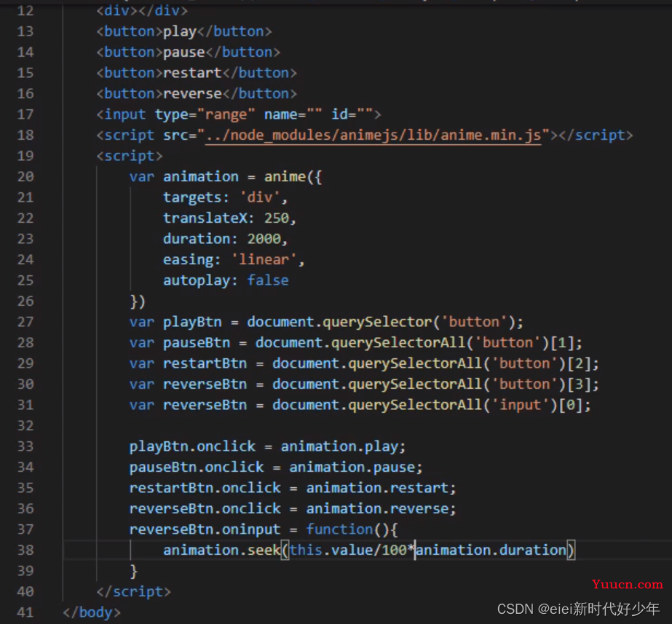Image resolution: width=672 pixels, height=624 pixels.
Task: Click the word 'restart' on line 15
Action: coord(192,73)
